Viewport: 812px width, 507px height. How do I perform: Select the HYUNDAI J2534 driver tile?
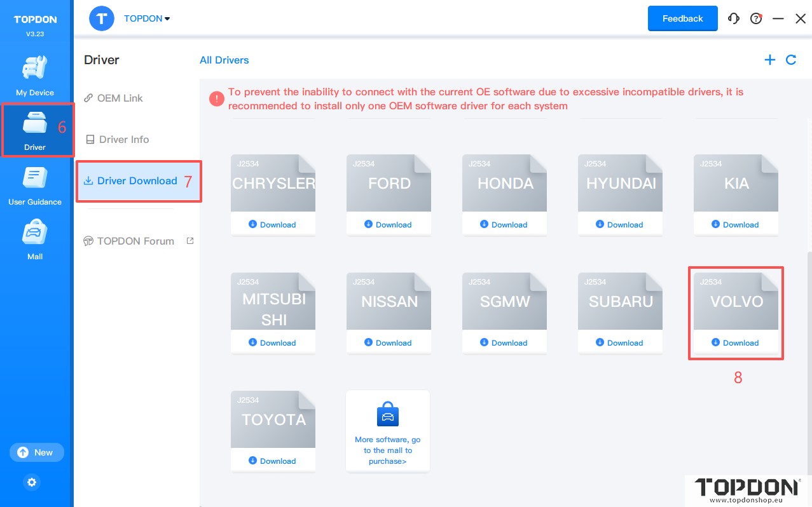[621, 183]
